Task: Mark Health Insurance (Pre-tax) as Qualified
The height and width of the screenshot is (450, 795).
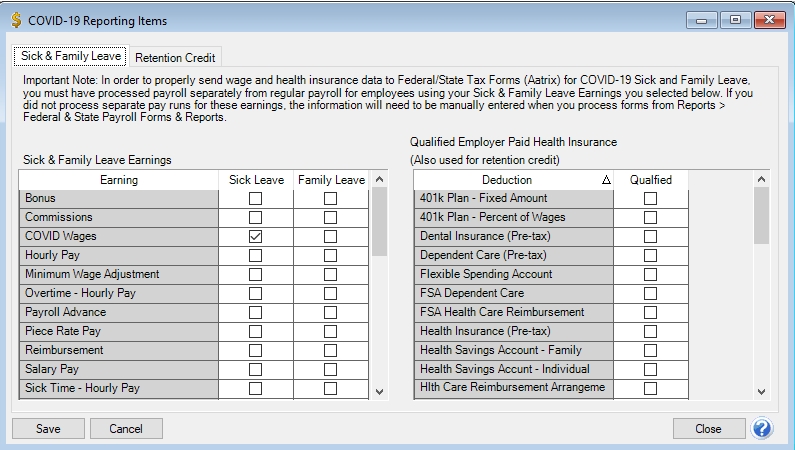Action: pyautogui.click(x=651, y=331)
